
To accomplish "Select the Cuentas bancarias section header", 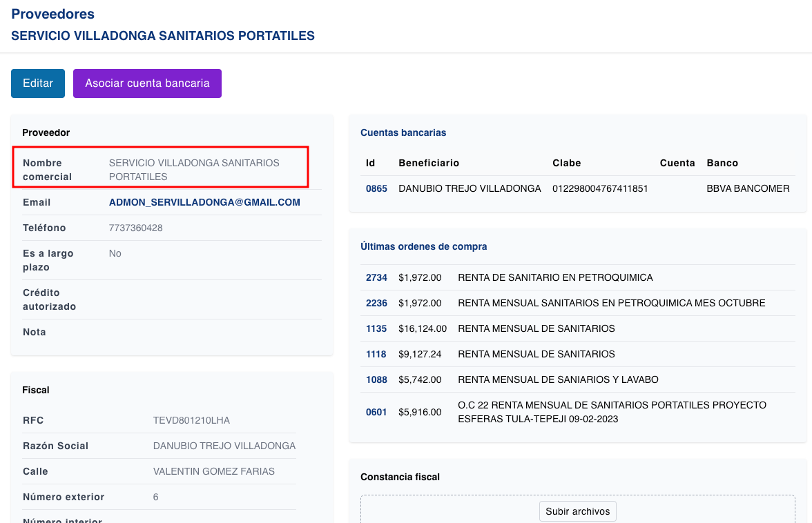I will click(403, 132).
